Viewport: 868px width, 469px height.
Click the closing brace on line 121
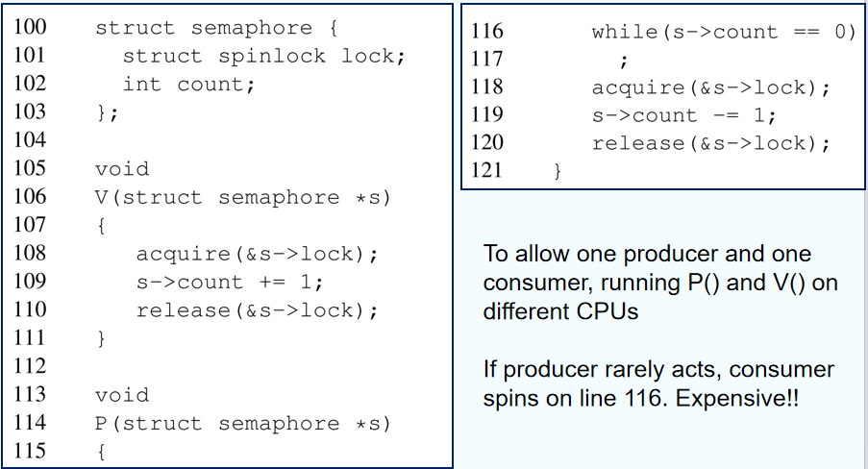(558, 170)
